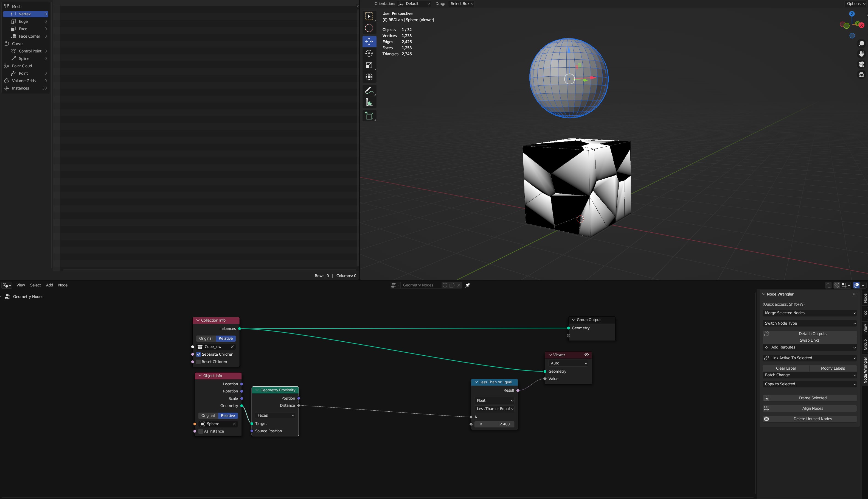
Task: Collapse the Node Wrangler panel
Action: point(764,294)
